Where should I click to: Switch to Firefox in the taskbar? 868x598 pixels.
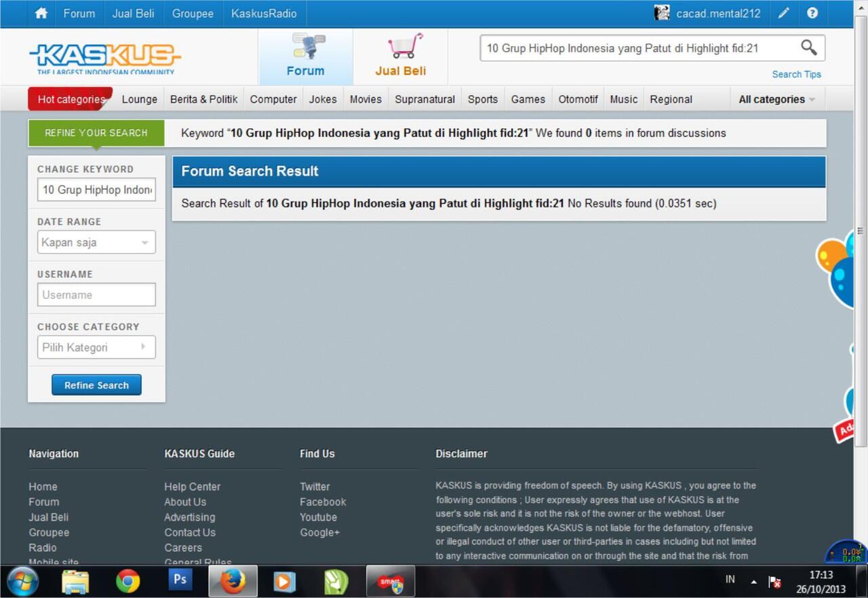coord(232,581)
